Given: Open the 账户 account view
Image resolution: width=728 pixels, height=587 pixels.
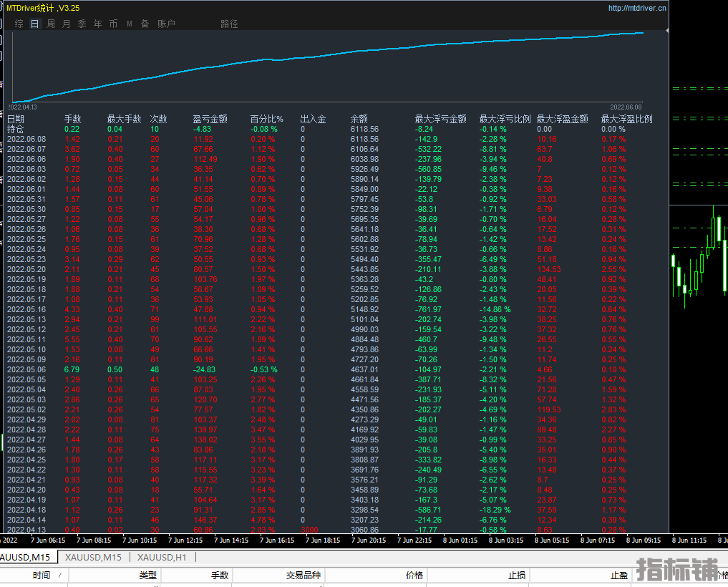Looking at the screenshot, I should pos(166,24).
